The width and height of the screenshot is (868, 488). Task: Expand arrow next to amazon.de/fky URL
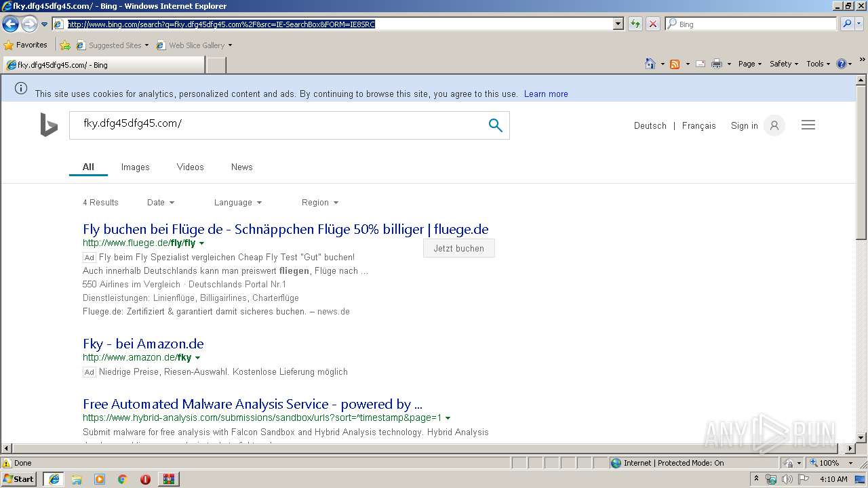tap(197, 358)
